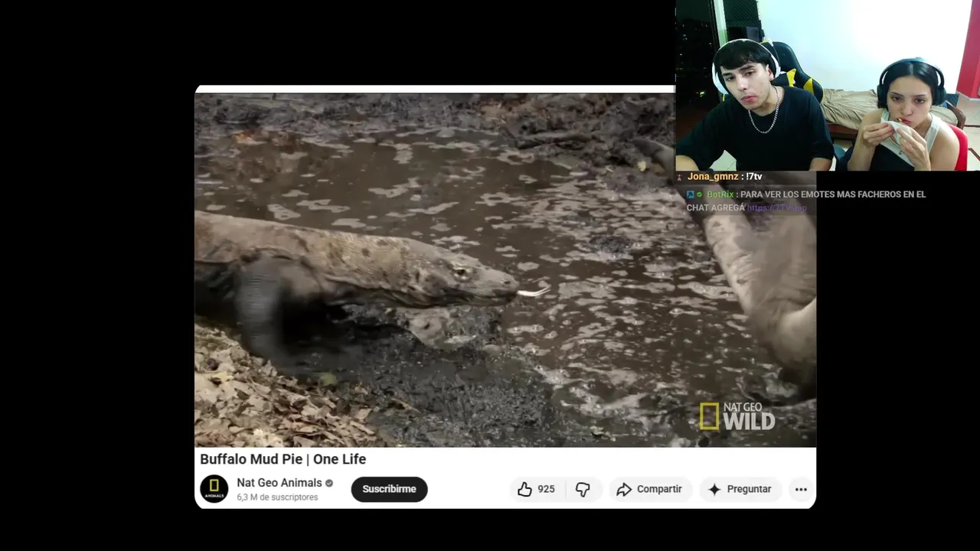Click the Nat Geo Animals channel avatar
This screenshot has width=980, height=551.
[x=214, y=489]
